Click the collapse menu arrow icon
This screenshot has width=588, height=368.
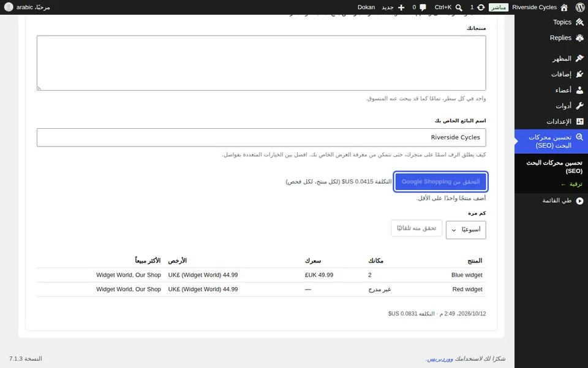click(580, 201)
